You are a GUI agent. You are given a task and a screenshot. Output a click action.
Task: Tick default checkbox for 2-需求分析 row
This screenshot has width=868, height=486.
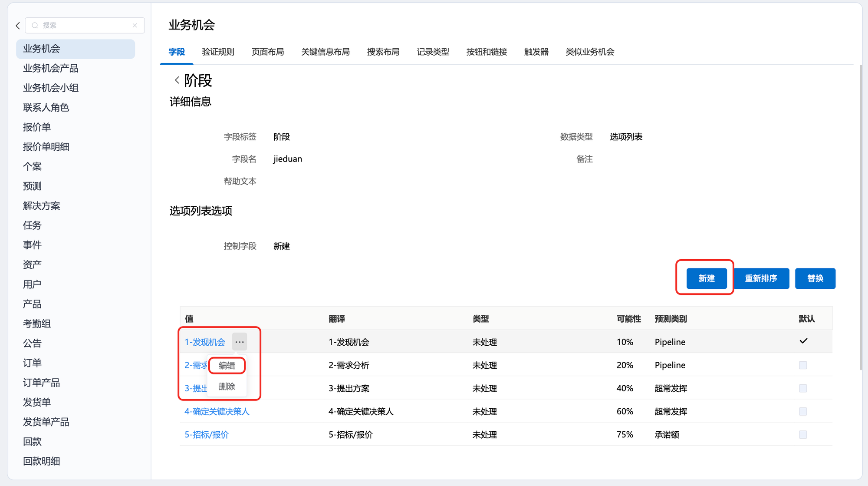(803, 365)
